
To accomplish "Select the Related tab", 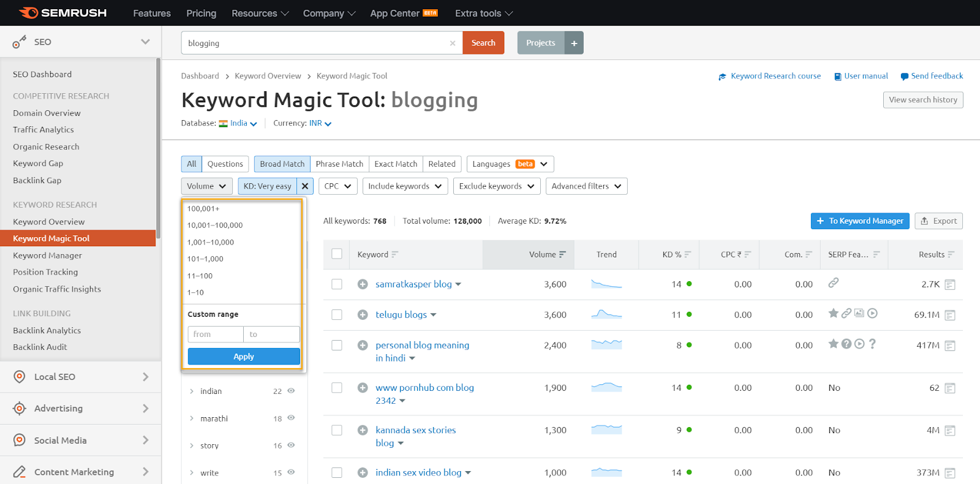I will [442, 164].
